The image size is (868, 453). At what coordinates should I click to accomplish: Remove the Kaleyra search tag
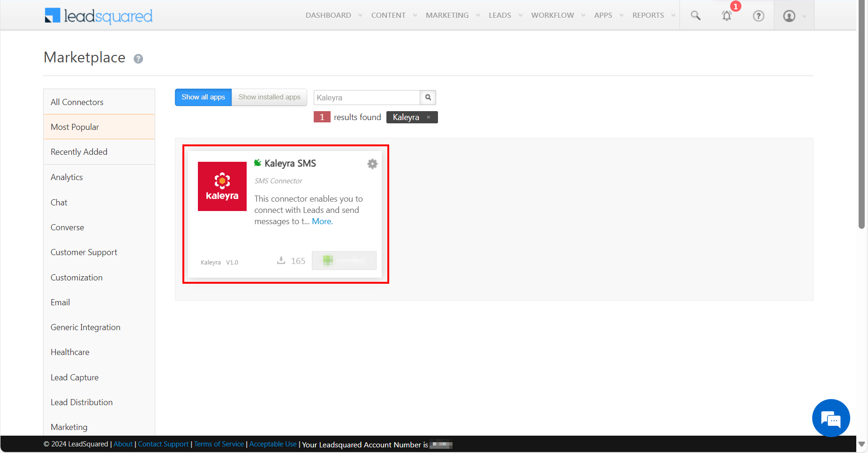(x=429, y=117)
